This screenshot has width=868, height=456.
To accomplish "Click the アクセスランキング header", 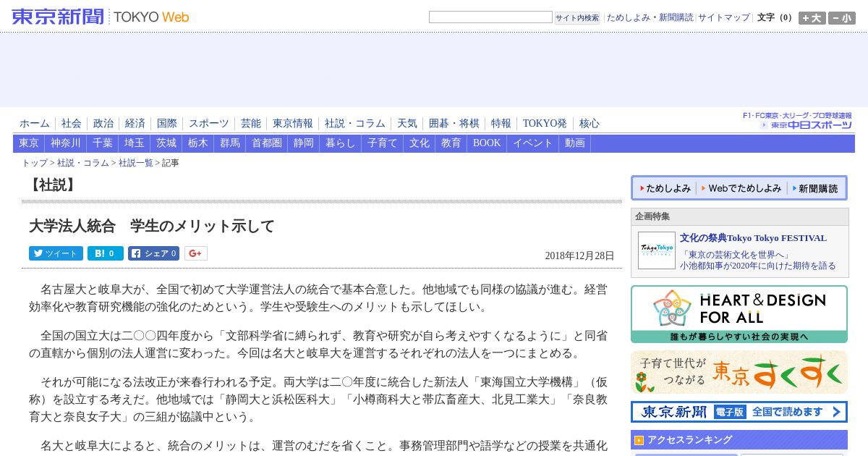I will point(739,439).
